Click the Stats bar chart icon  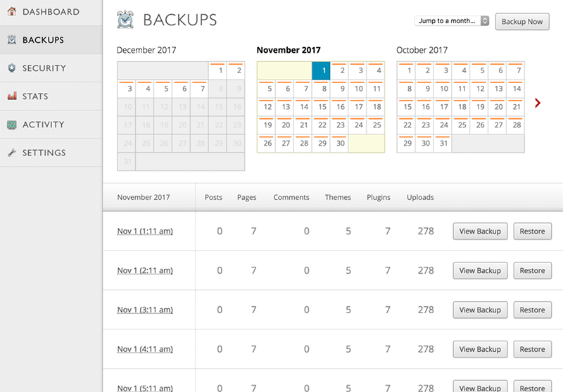pyautogui.click(x=12, y=96)
